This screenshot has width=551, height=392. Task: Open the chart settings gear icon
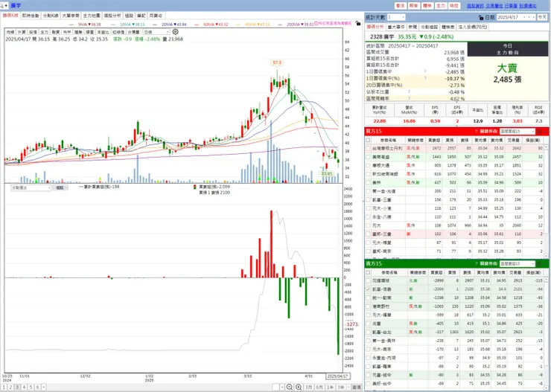175,31
